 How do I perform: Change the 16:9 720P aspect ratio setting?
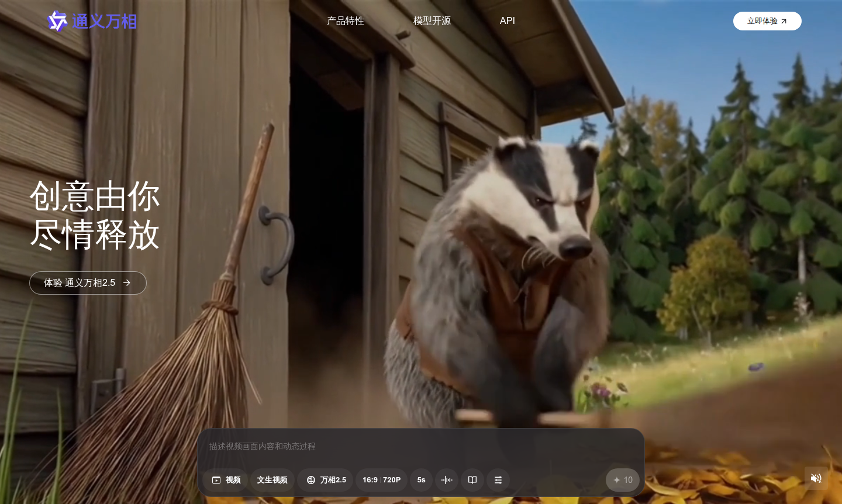tap(381, 480)
